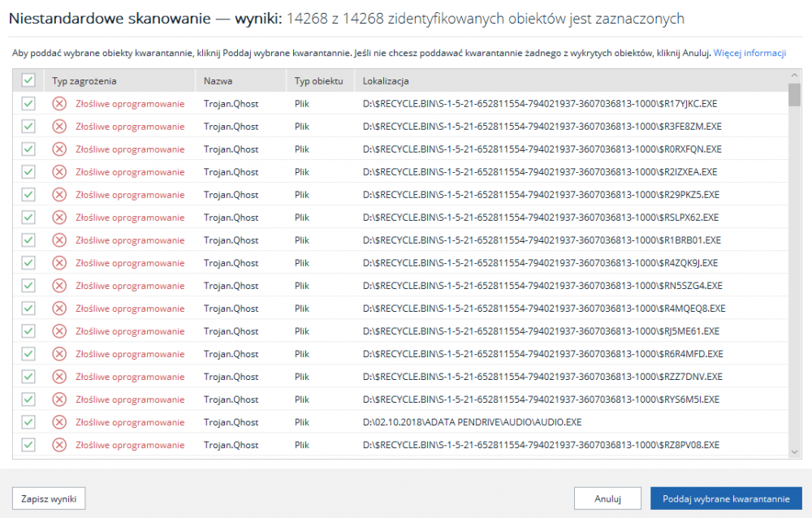Uncheck the checkbox for $RJ5ME61.EXE
Screen dimensions: 812x518
tap(28, 330)
